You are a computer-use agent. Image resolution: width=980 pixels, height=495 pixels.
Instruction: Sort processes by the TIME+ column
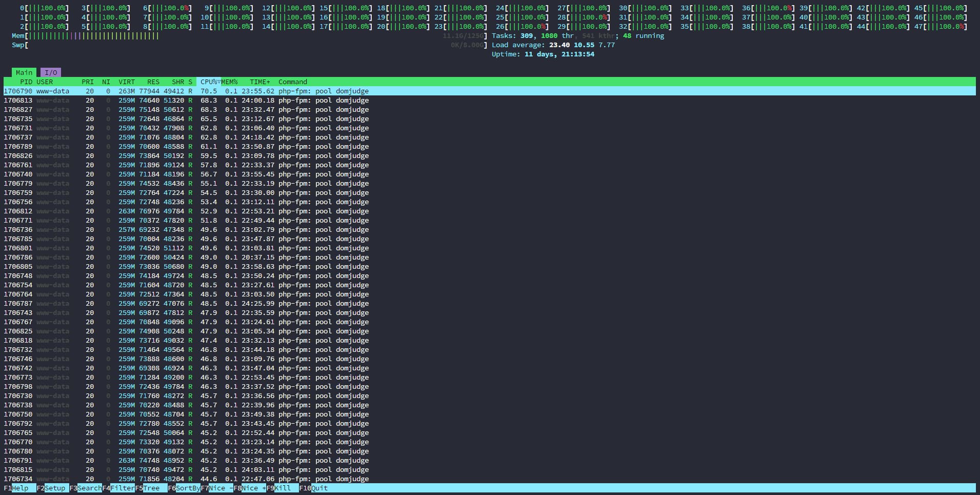coord(259,82)
